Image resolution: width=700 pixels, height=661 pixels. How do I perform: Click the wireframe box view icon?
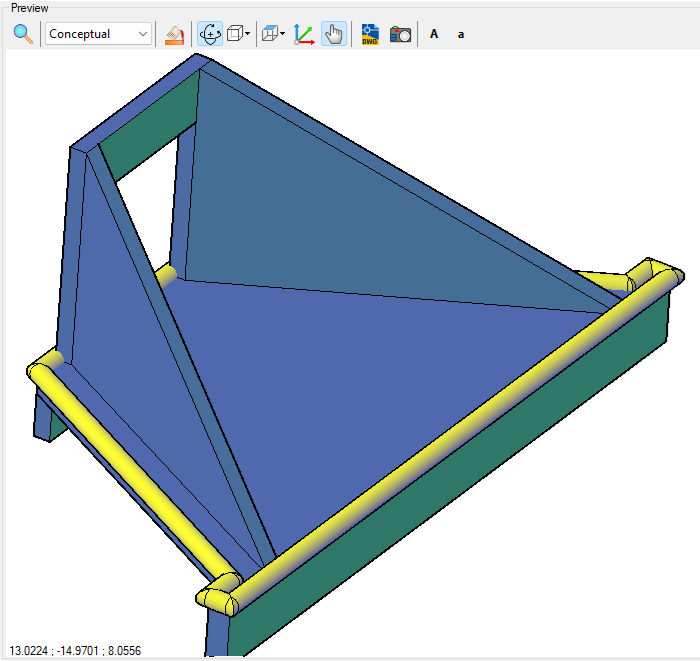click(x=235, y=33)
